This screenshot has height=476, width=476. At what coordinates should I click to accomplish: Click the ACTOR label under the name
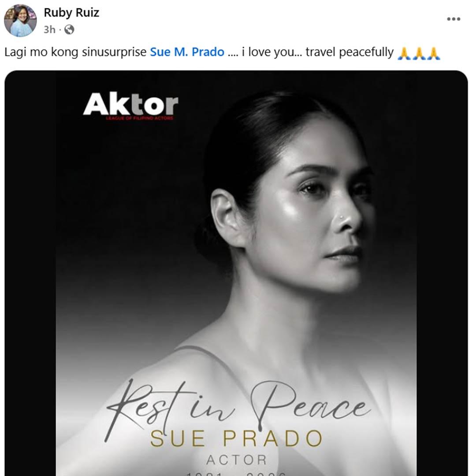pos(237,460)
